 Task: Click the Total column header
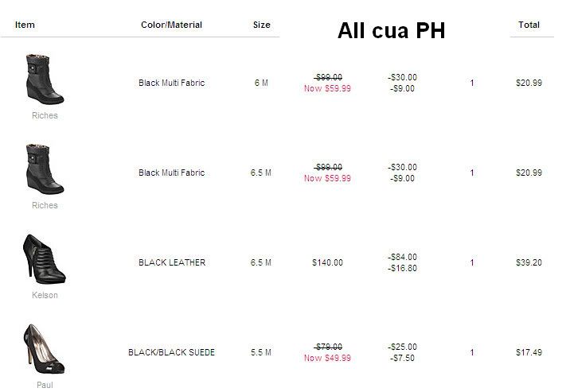[x=529, y=25]
